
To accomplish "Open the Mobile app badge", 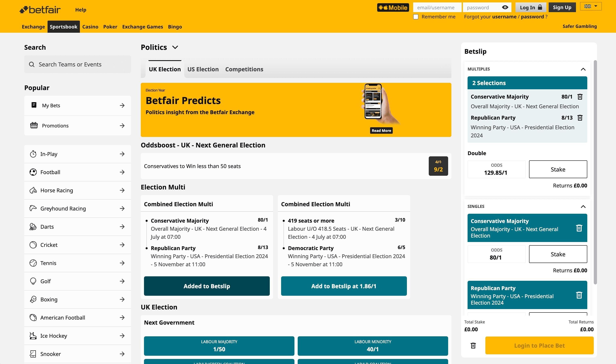I will click(393, 8).
